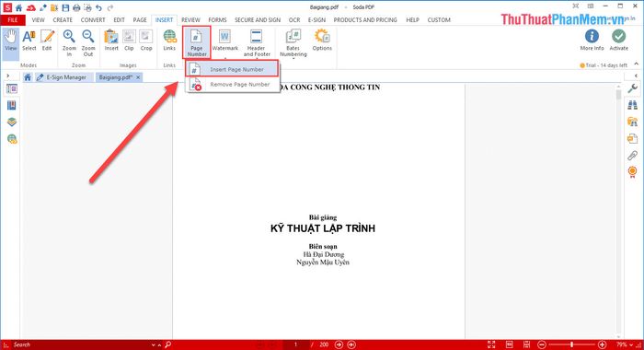Click the Zoom Out magnifier
The height and width of the screenshot is (350, 644).
[88, 42]
